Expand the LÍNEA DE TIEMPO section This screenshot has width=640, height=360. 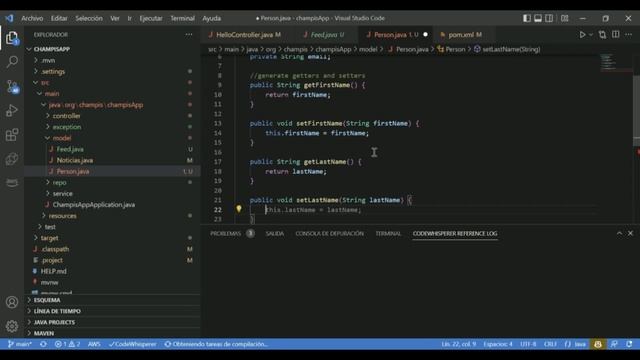coord(112,311)
